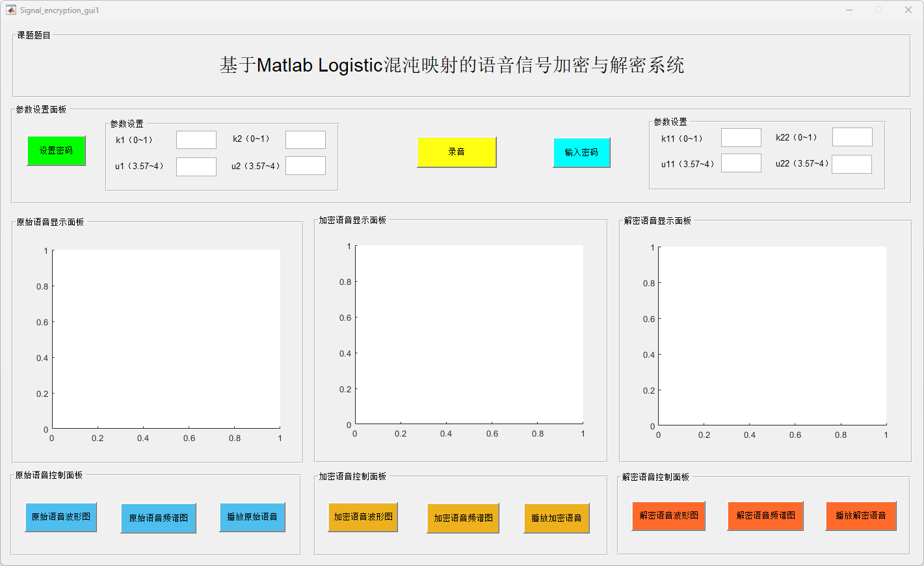Click the 原始语音控制面板 panel title
The height and width of the screenshot is (566, 924).
(x=49, y=476)
